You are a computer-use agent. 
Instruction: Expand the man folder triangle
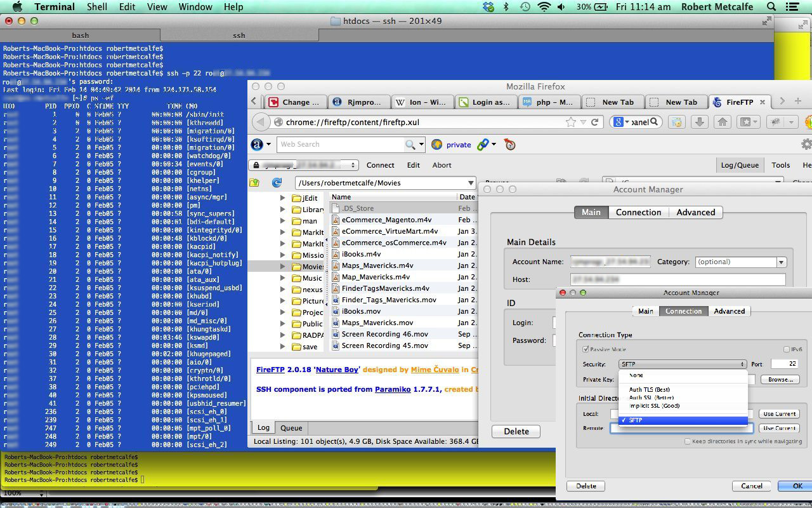pyautogui.click(x=282, y=221)
